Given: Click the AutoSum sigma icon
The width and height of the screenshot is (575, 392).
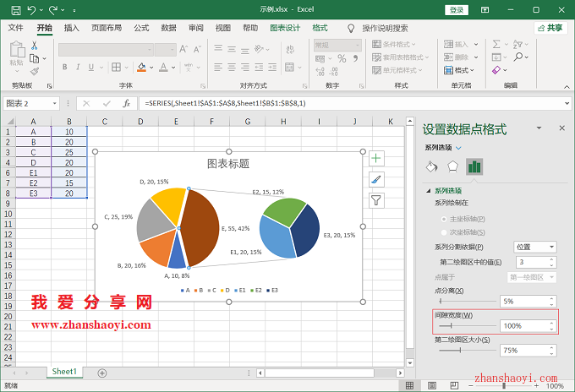Looking at the screenshot, I should tap(496, 44).
